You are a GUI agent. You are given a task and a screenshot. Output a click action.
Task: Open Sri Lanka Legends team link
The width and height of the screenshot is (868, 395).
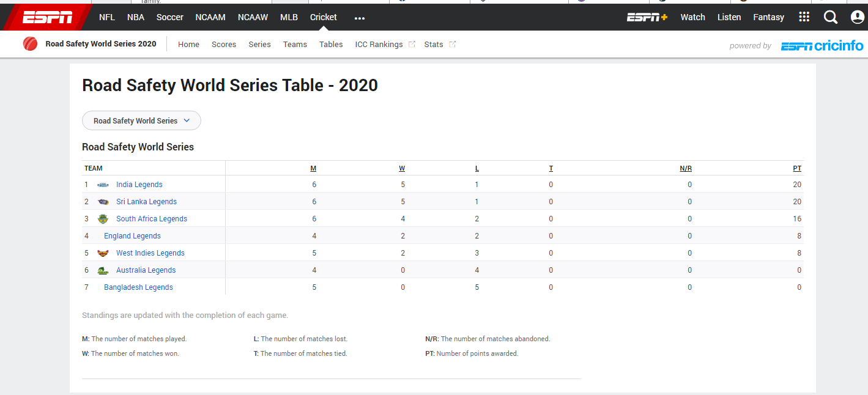click(x=146, y=202)
